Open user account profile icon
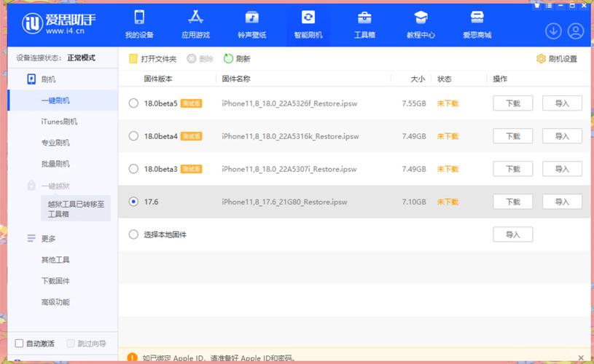Screen dimensions: 594x364 pos(576,31)
